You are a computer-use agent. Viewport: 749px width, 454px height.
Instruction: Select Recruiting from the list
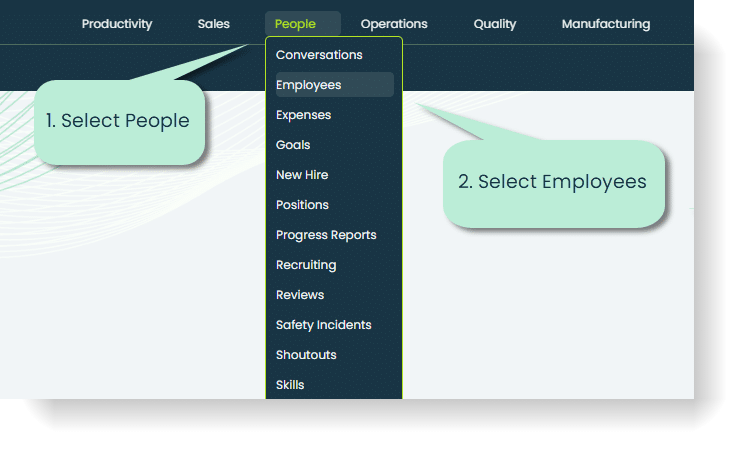[x=306, y=265]
